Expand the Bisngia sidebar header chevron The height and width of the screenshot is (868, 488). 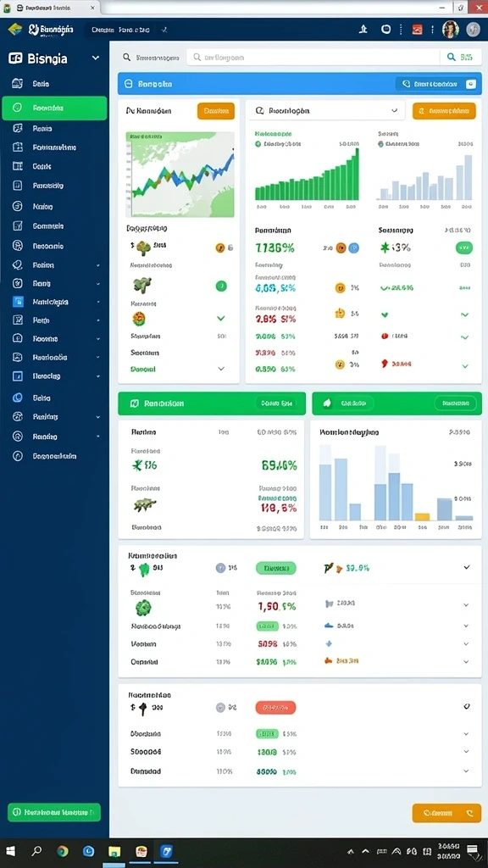(x=96, y=58)
